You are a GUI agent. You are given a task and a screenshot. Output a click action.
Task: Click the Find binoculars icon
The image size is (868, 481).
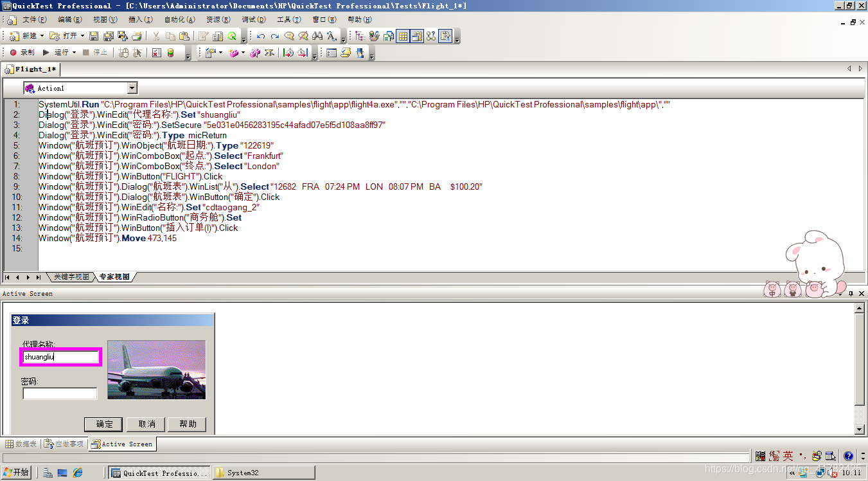click(317, 36)
